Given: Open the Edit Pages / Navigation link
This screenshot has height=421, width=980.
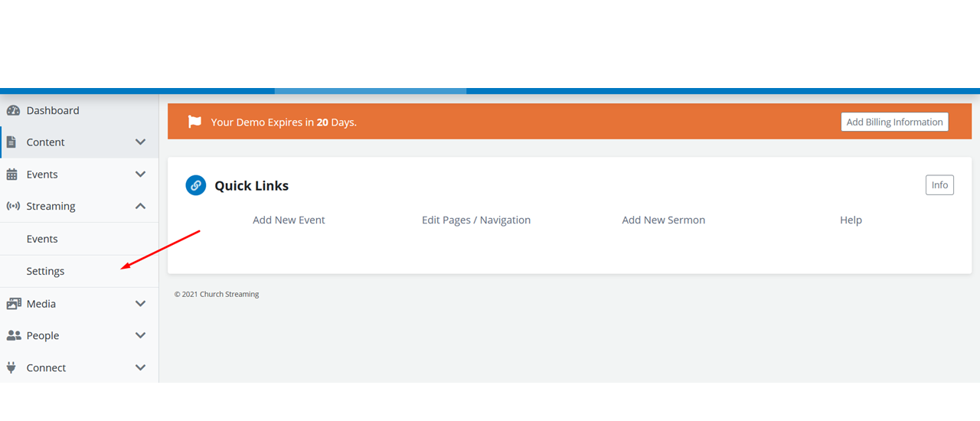Looking at the screenshot, I should click(475, 220).
